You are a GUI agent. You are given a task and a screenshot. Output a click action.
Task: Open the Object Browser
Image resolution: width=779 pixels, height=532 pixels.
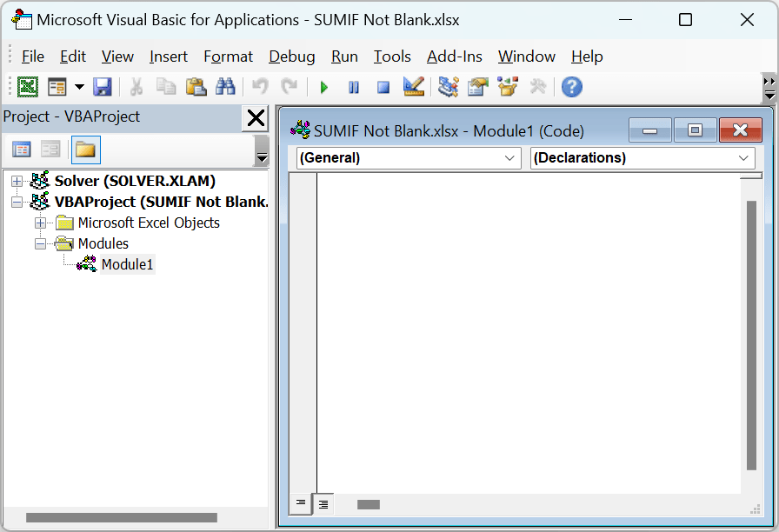(507, 87)
